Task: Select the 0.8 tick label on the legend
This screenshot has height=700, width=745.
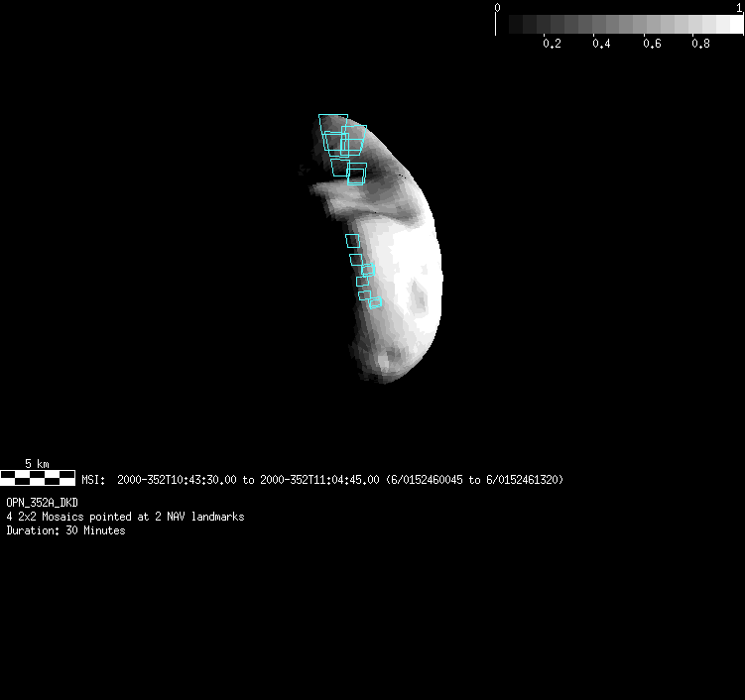Action: point(700,44)
